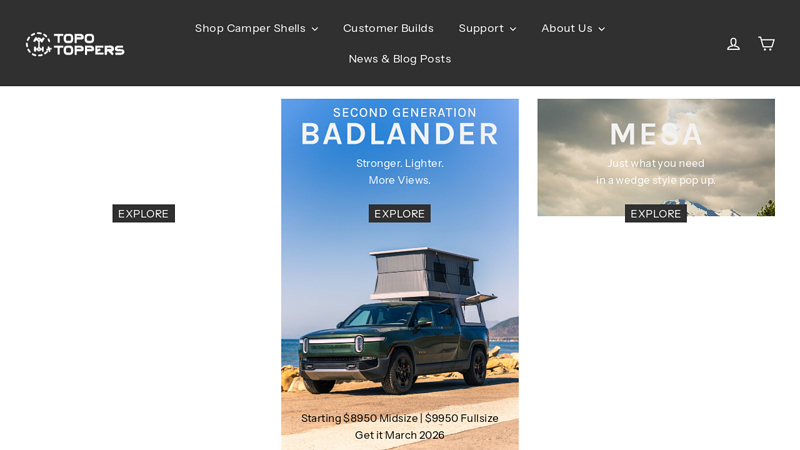
Task: Click the BADLANDER heading
Action: pyautogui.click(x=399, y=134)
